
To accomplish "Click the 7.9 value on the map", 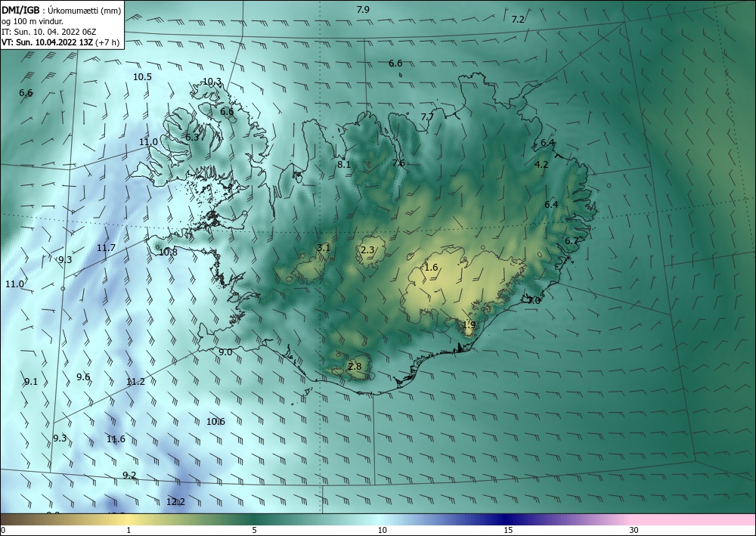I will point(363,10).
